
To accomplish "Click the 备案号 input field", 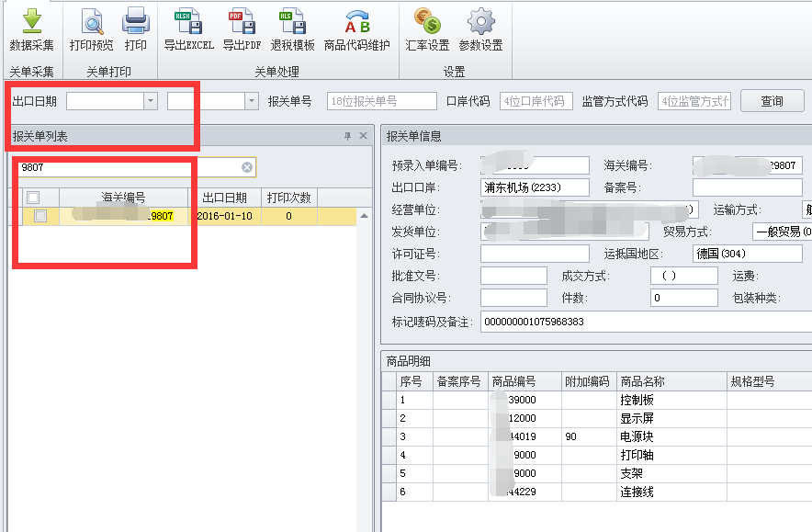I will (x=748, y=187).
